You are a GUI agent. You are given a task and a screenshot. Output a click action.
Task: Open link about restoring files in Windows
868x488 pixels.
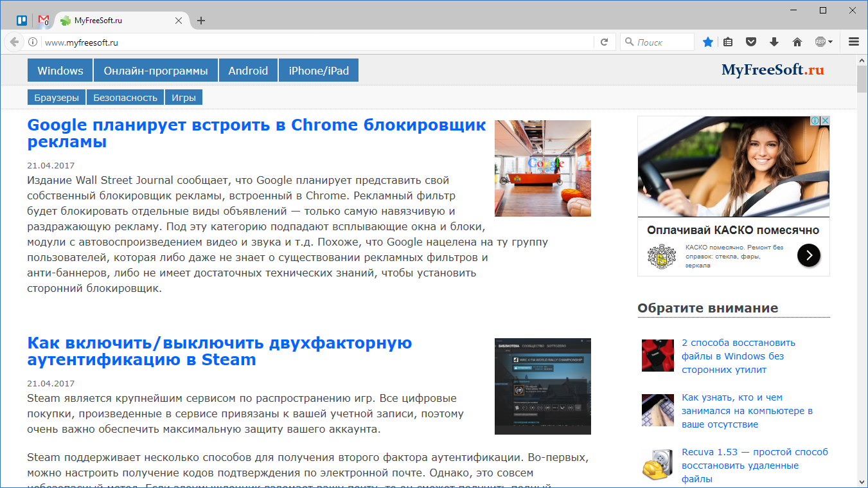pos(738,356)
